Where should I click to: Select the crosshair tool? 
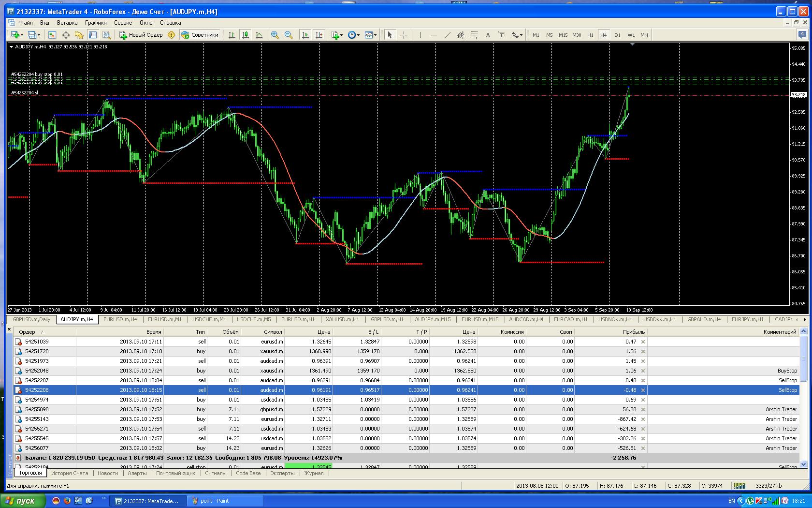point(404,35)
